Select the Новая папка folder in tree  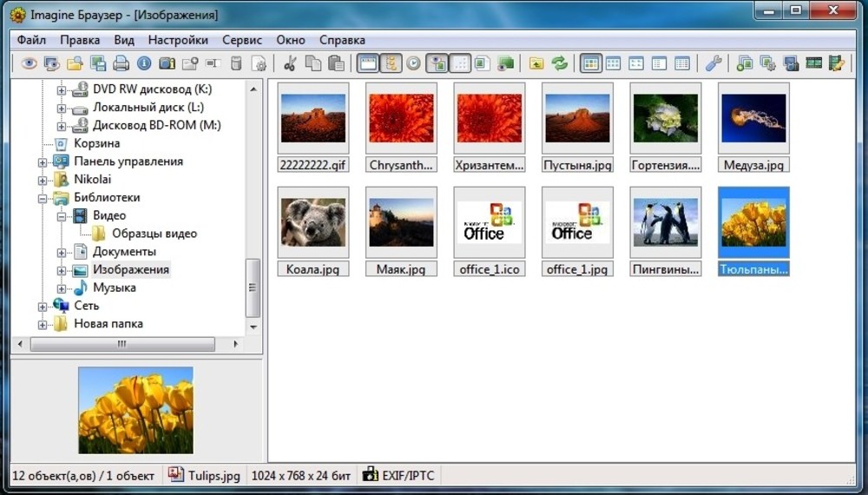tap(108, 324)
